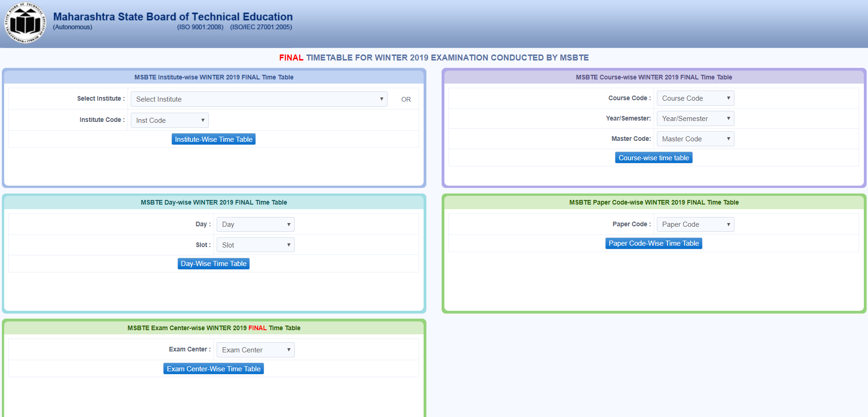Open the Day dropdown
This screenshot has height=417, width=868.
point(255,224)
